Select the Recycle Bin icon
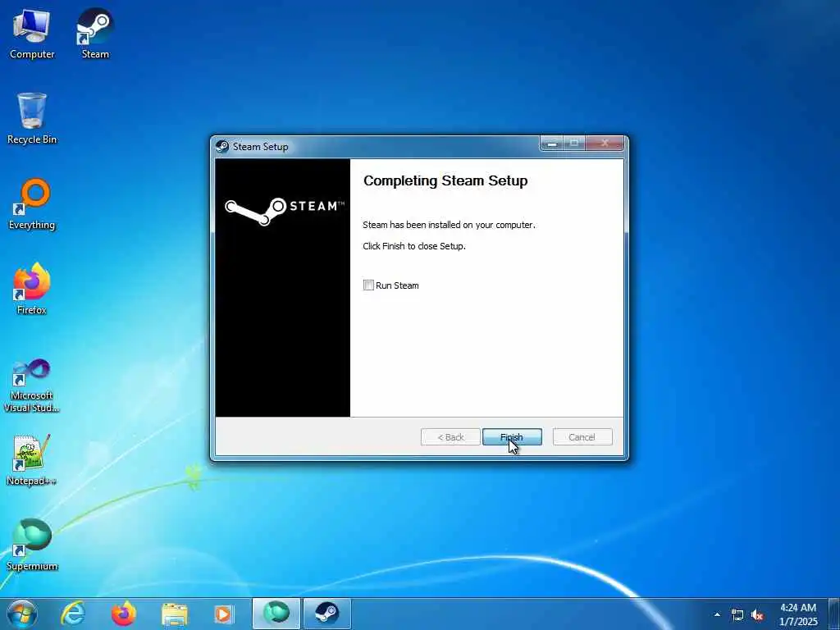The image size is (840, 630). (x=32, y=118)
